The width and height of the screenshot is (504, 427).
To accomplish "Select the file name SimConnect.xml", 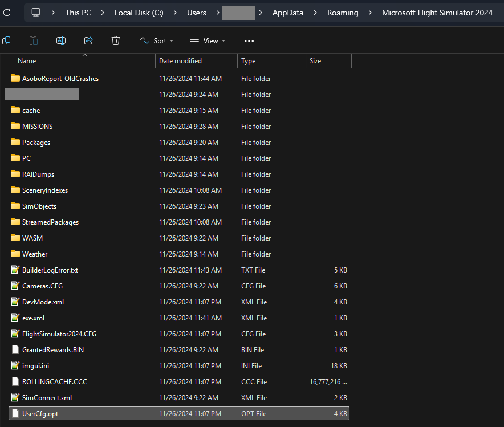I will [x=47, y=398].
